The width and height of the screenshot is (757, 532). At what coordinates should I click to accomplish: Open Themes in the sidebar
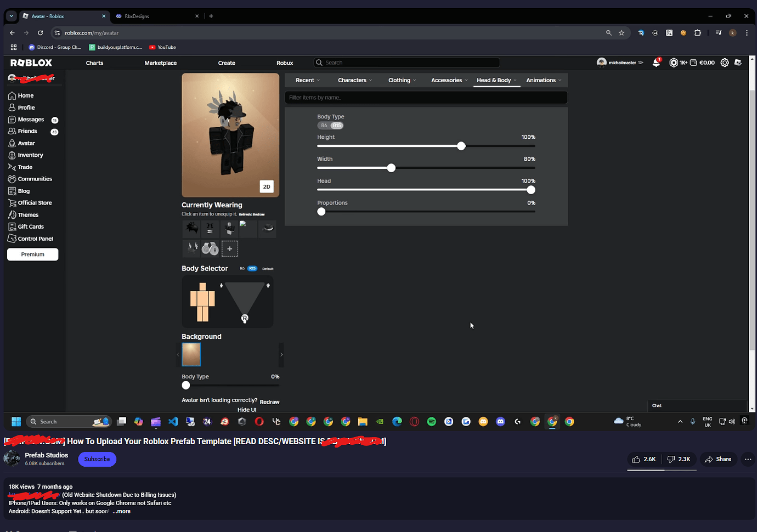pyautogui.click(x=24, y=215)
